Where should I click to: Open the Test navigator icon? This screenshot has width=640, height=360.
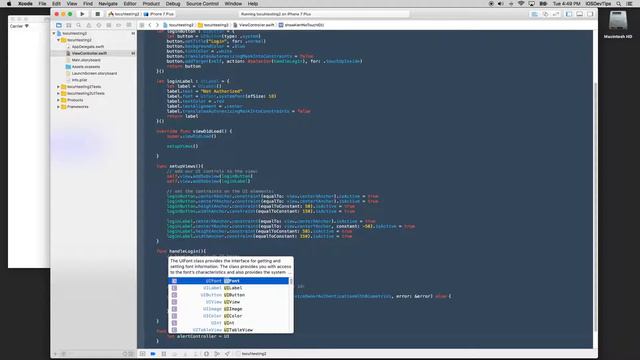tap(99, 25)
